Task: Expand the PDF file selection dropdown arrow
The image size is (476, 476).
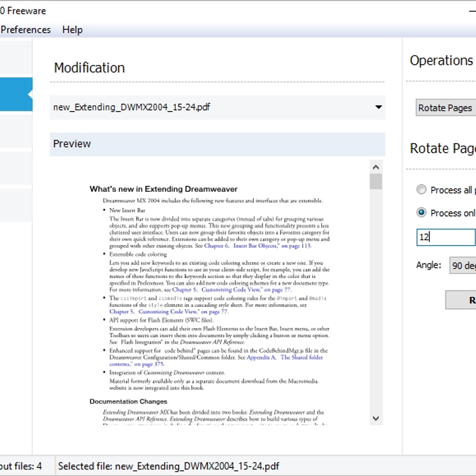Action: tap(378, 107)
